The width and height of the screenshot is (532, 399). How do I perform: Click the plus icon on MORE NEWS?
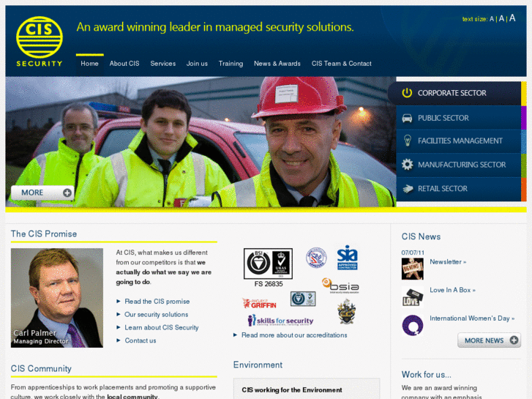514,340
